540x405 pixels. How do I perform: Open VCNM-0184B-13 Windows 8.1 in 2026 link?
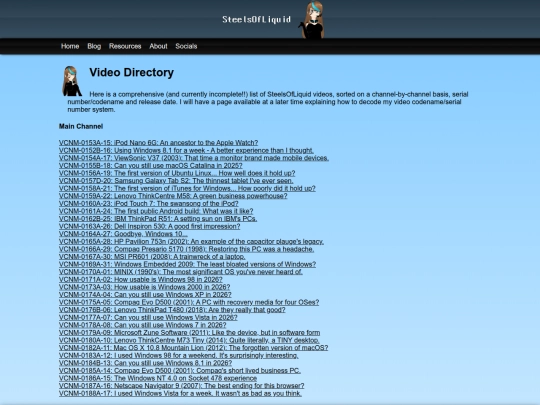(x=145, y=363)
